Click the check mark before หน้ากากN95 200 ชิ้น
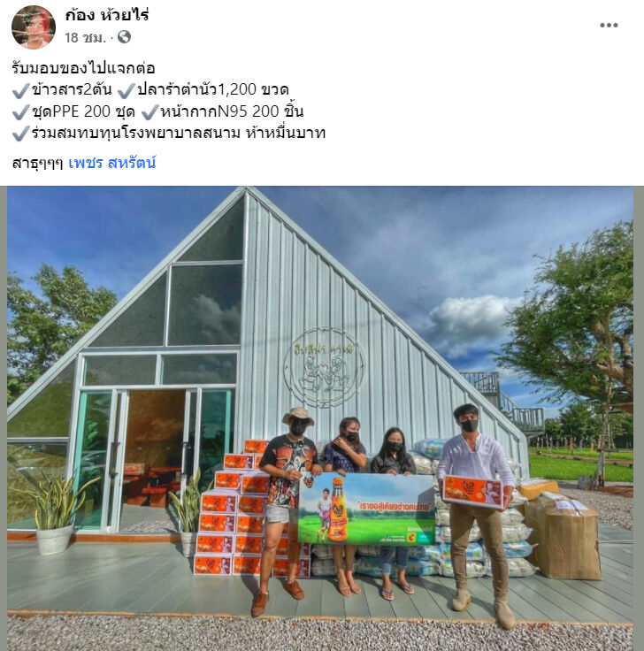Screen dimensions: 644x651 coord(149,111)
